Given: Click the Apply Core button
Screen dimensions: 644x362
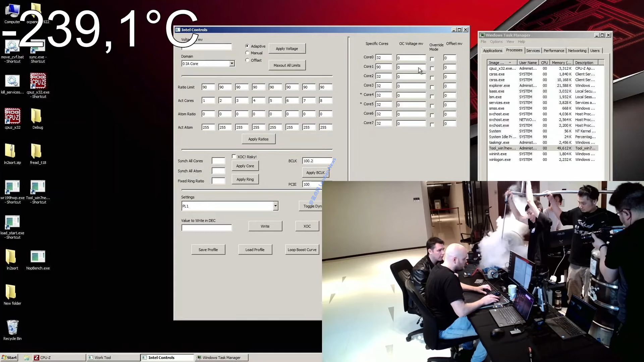Looking at the screenshot, I should 245,166.
